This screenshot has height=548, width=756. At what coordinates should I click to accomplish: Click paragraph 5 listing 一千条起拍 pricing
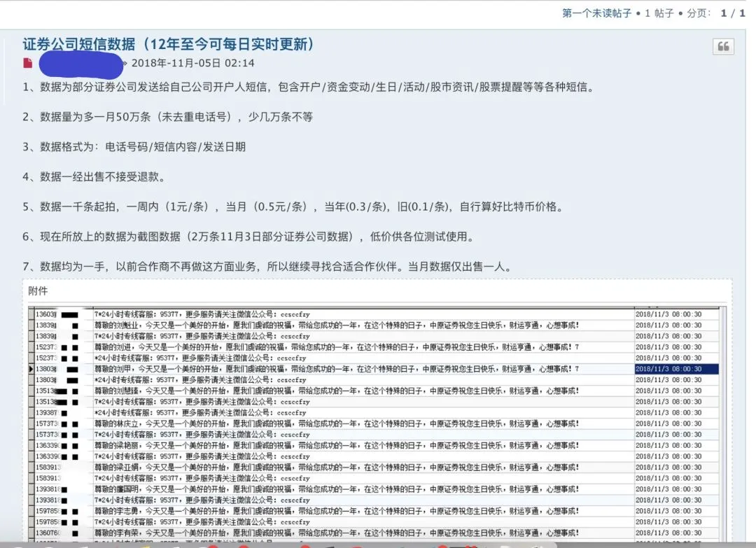tap(293, 206)
